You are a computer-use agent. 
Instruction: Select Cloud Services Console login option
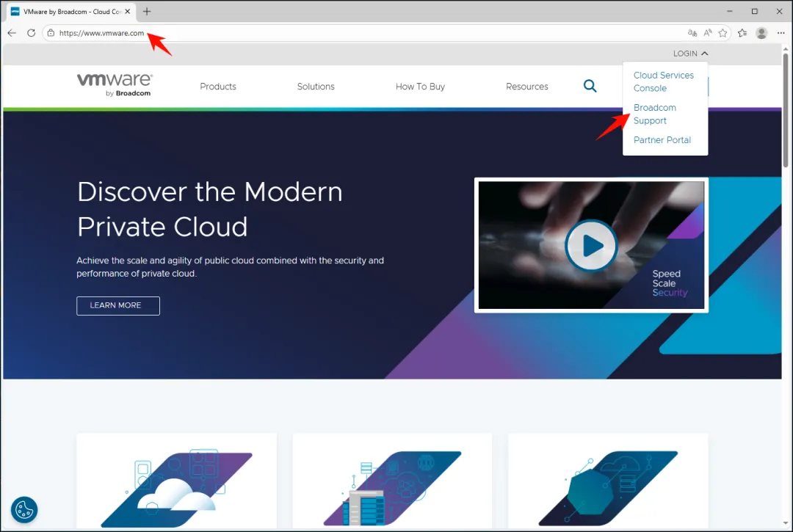[x=663, y=81]
